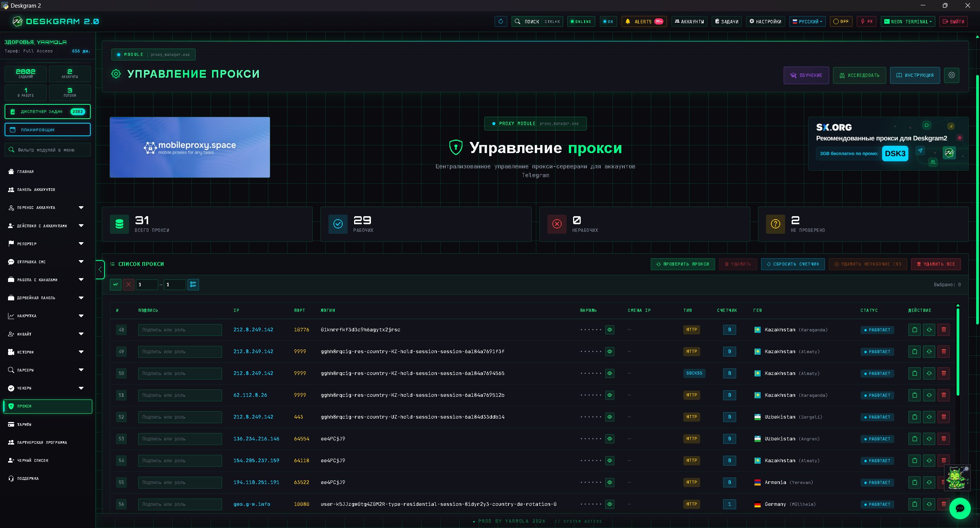This screenshot has height=528, width=980.
Task: Reveal password for row 55 proxy
Action: [610, 482]
